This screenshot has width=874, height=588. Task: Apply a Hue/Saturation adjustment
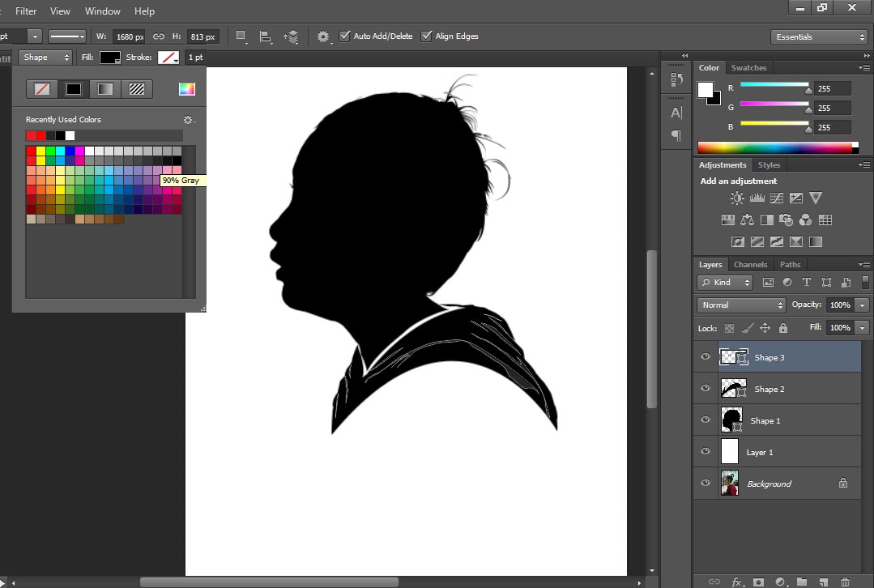(x=727, y=219)
